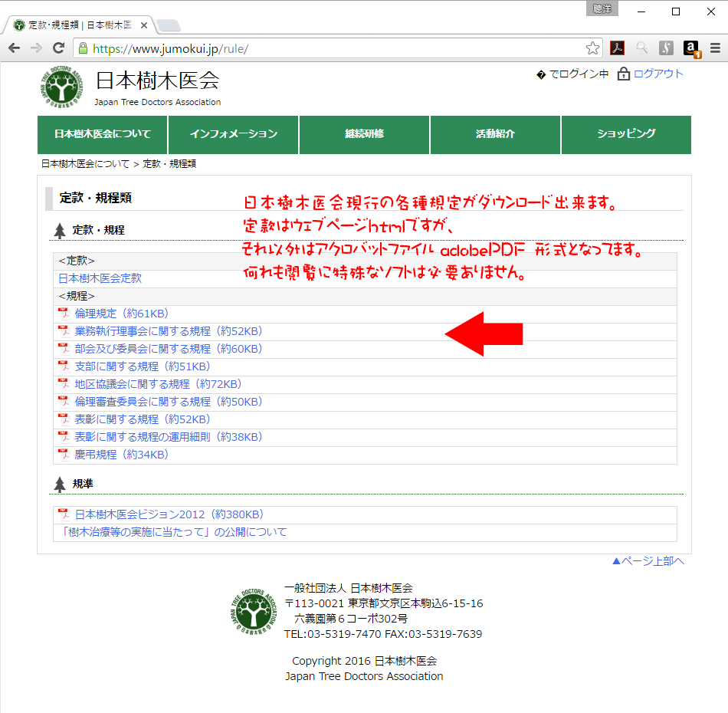
Task: Click the PDF icon beside 慶弔規程
Action: [x=64, y=455]
